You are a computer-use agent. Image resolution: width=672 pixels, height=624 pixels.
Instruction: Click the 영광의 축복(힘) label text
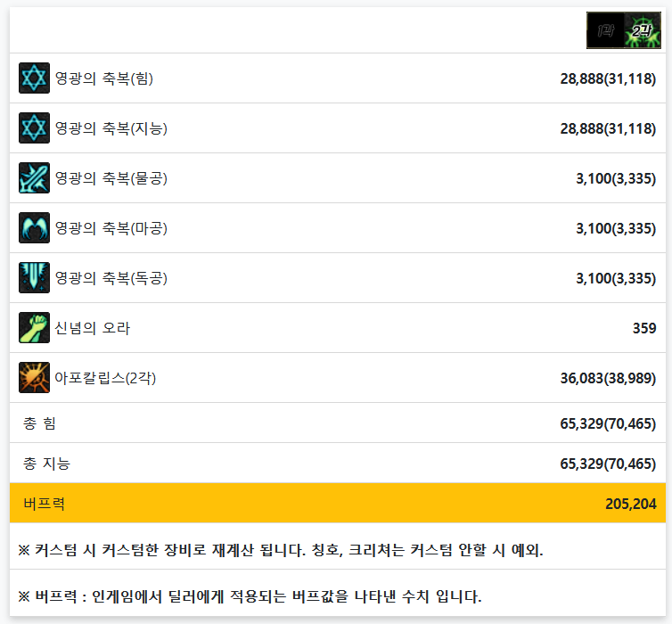(104, 78)
